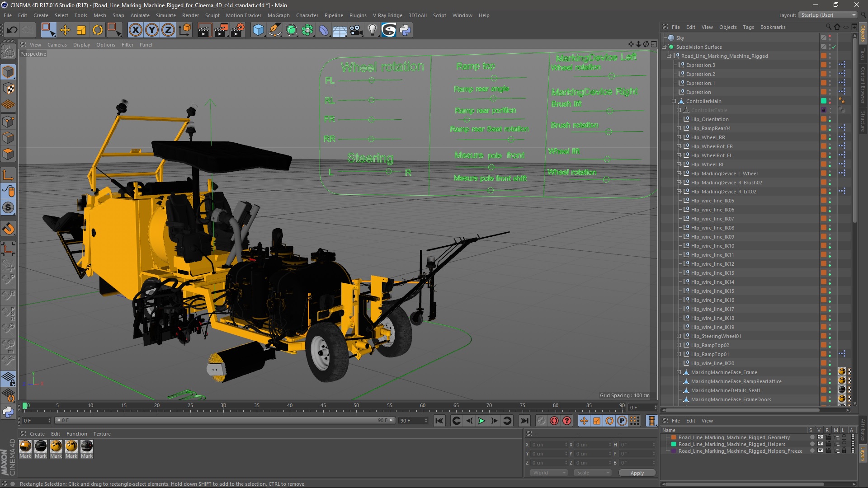
Task: Open the Cameras viewport menu
Action: 57,45
